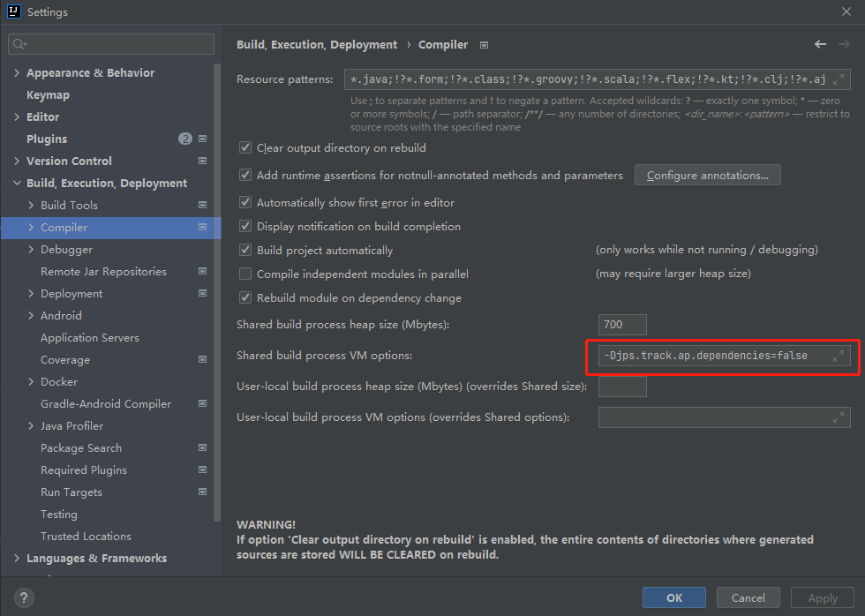Select Testing in the settings tree
The width and height of the screenshot is (865, 616).
[59, 514]
